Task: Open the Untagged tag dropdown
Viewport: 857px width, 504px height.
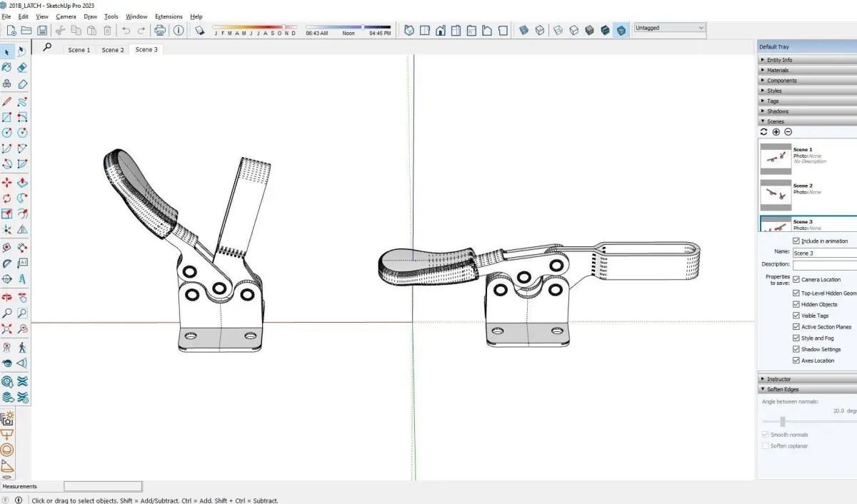Action: (669, 28)
